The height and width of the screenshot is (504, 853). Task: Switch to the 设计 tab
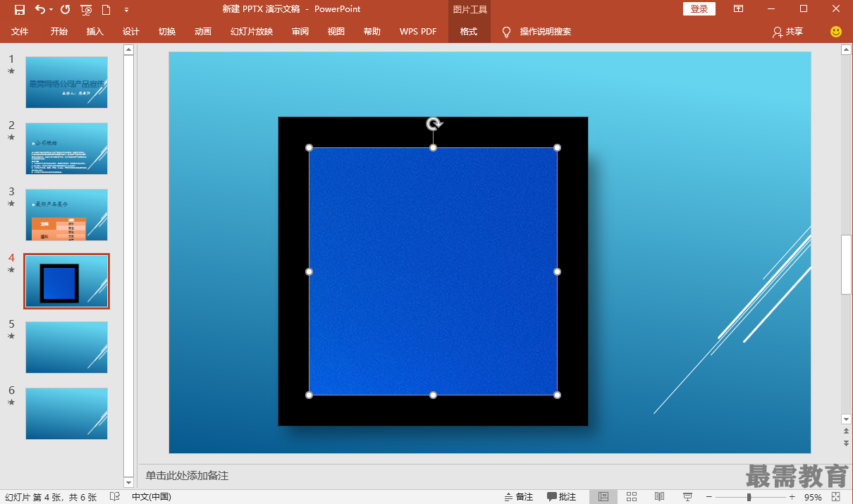pyautogui.click(x=131, y=32)
